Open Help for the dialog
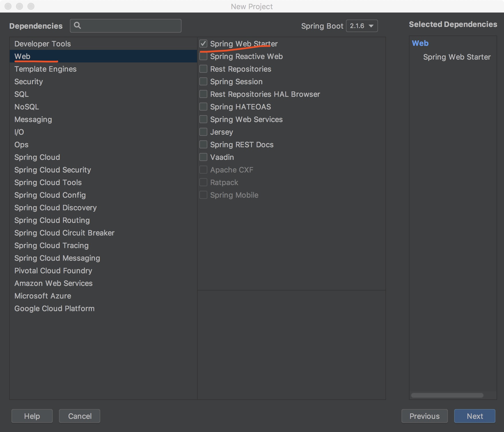 32,416
